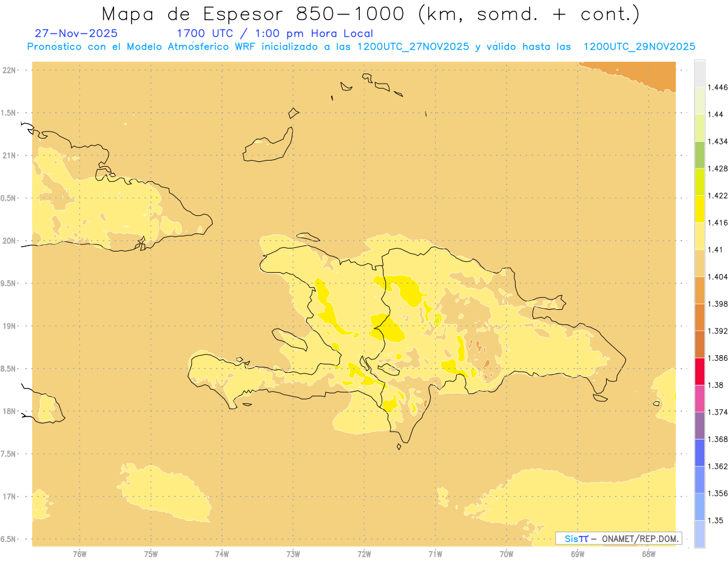This screenshot has height=562, width=728.
Task: Select the green swatch between 1.428 and 1.434
Action: [699, 155]
